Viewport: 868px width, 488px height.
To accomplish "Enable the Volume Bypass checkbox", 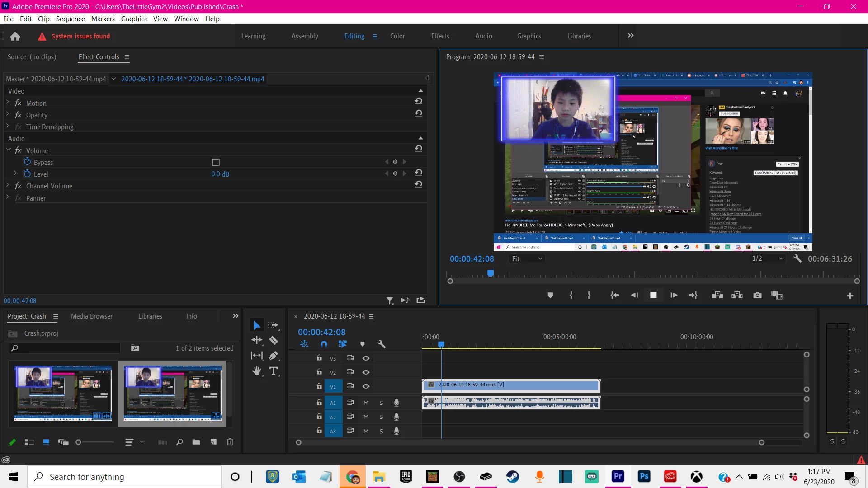I will pyautogui.click(x=216, y=162).
